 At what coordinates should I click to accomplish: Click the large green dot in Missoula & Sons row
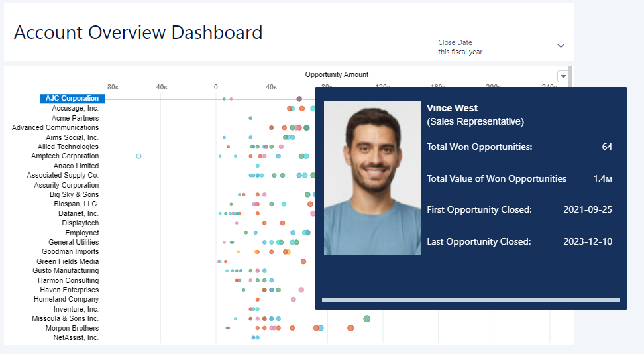click(367, 319)
